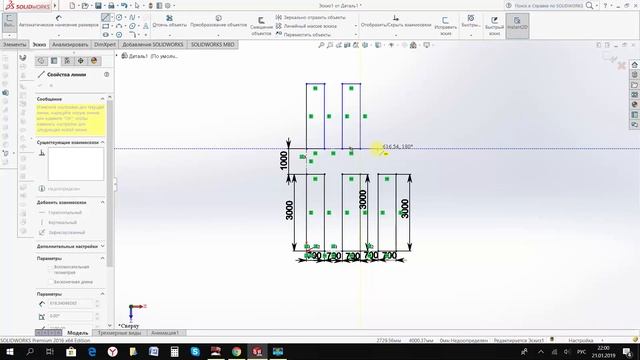640x360 pixels.
Task: Open Добавления SOLIDWORKS tab
Action: click(x=153, y=44)
